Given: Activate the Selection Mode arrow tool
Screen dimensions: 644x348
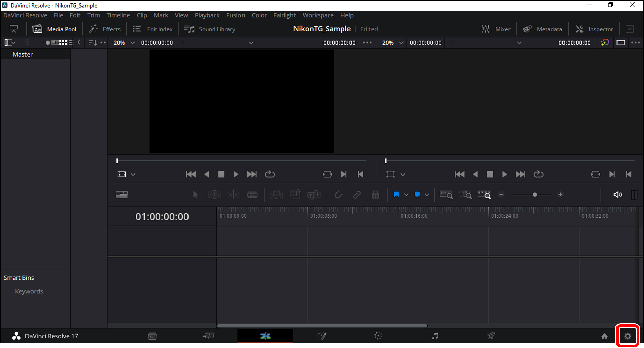Looking at the screenshot, I should pyautogui.click(x=196, y=195).
